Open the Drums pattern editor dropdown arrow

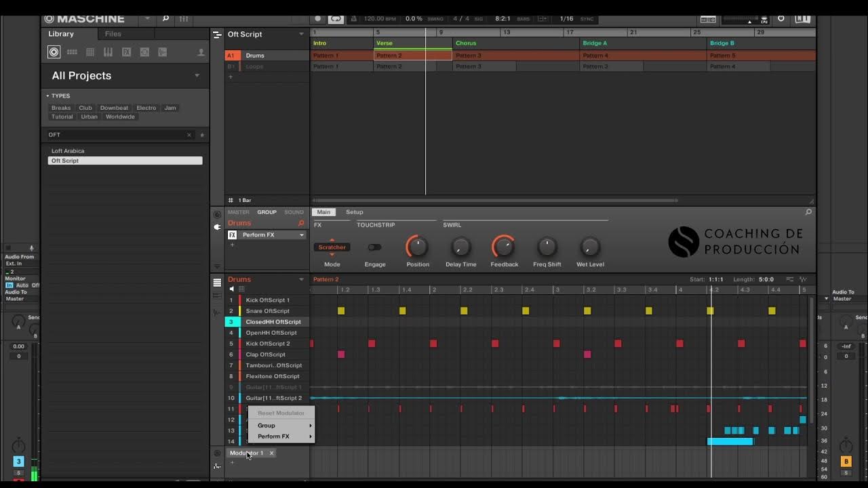[x=301, y=280]
